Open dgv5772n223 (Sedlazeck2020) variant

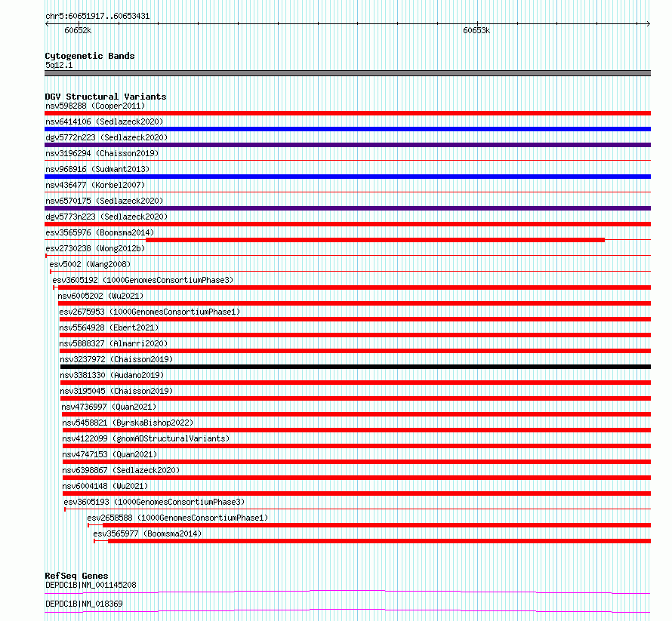point(106,137)
